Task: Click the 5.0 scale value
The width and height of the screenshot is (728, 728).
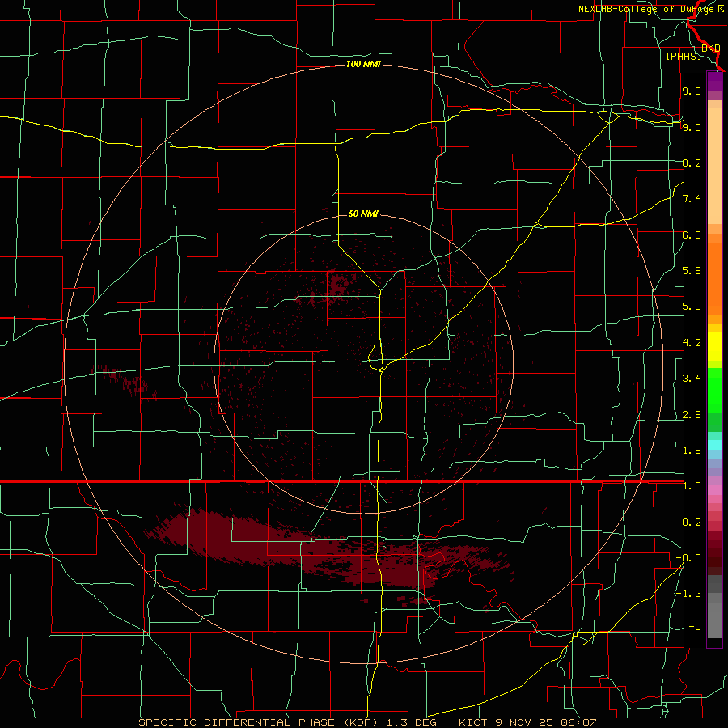Action: click(692, 307)
